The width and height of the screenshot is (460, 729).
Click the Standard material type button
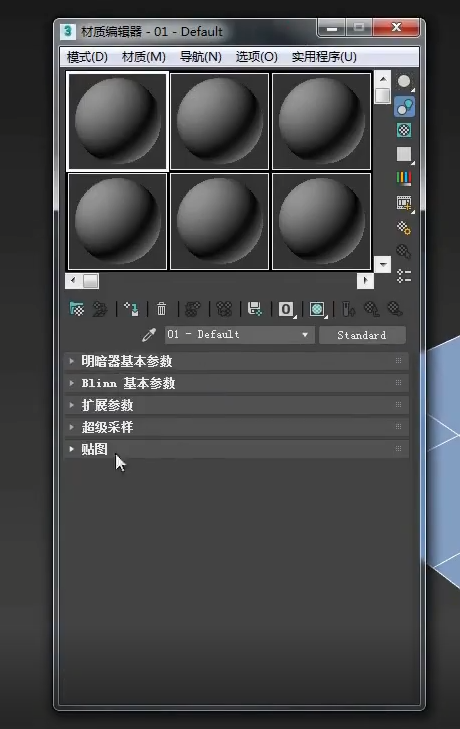pyautogui.click(x=362, y=335)
